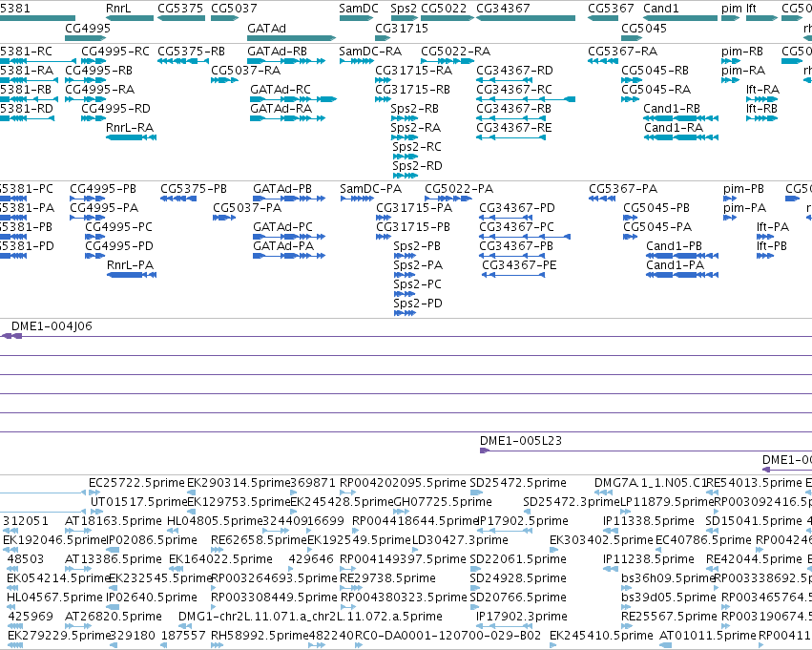This screenshot has height=650, width=812.
Task: Click the CG5367 gene label
Action: pos(611,9)
